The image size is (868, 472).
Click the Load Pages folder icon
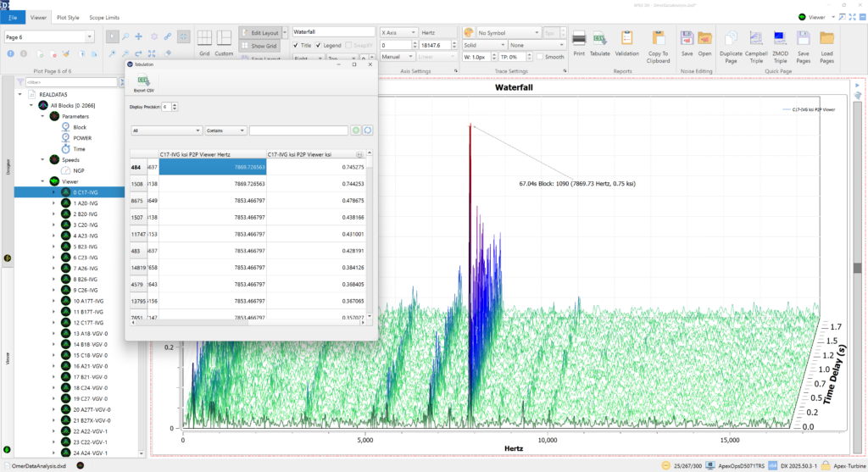(x=826, y=38)
